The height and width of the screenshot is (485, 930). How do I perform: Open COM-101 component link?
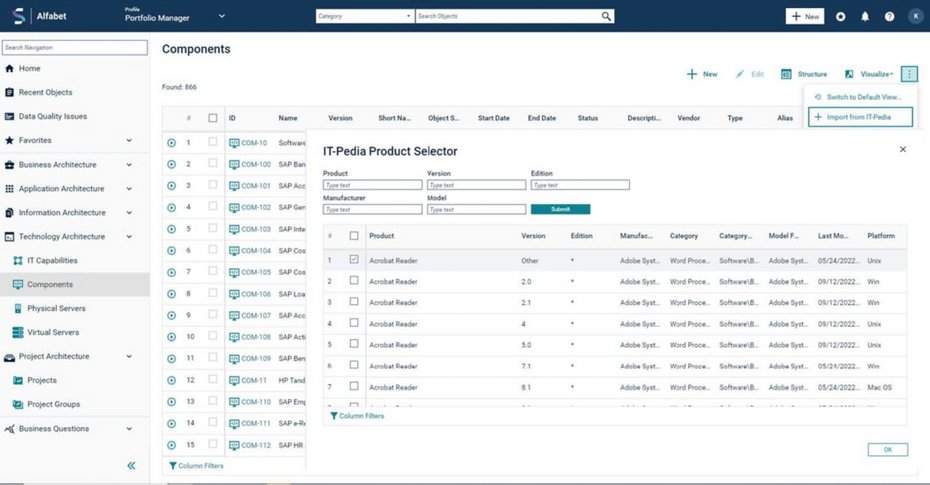(x=256, y=186)
